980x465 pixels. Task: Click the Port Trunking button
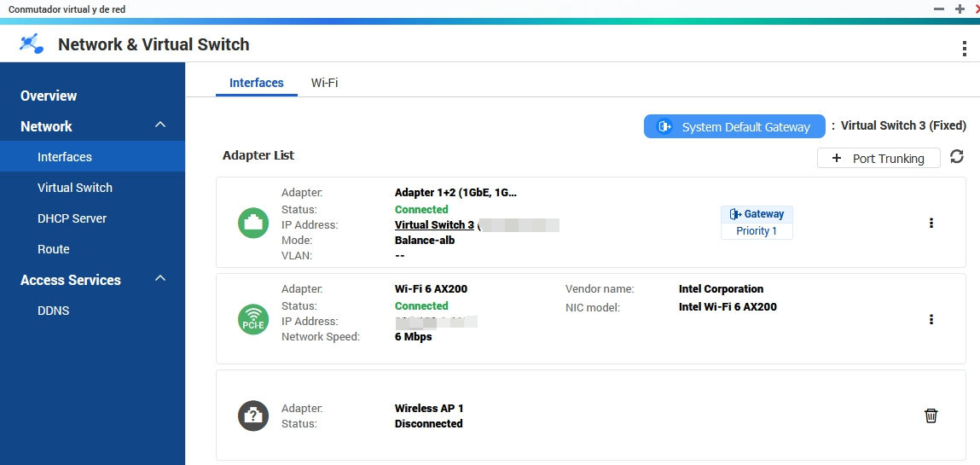click(x=878, y=159)
